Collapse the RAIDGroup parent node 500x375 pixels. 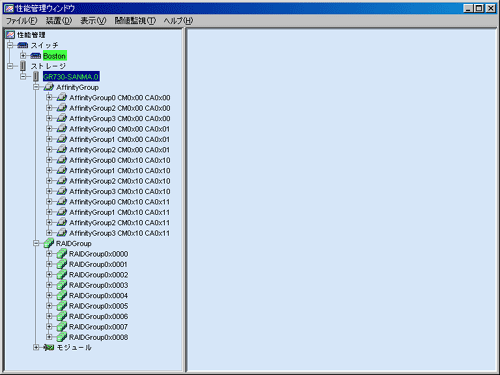point(36,243)
